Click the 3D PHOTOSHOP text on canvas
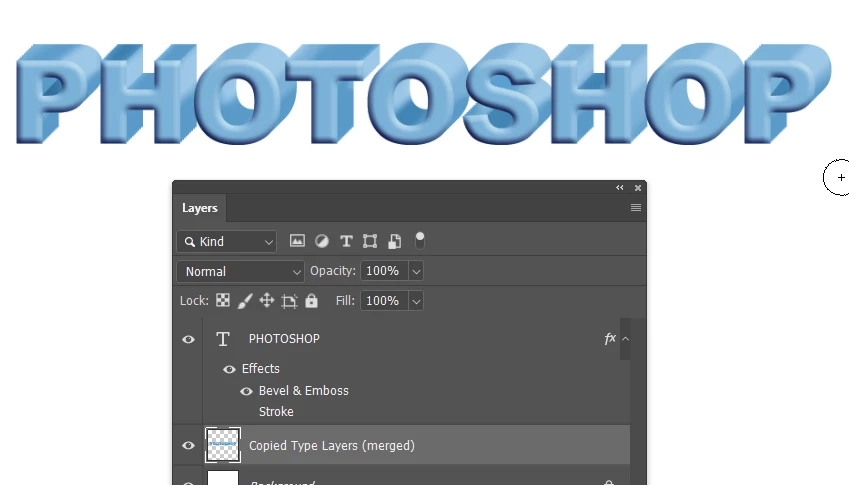The height and width of the screenshot is (485, 849). [x=424, y=93]
